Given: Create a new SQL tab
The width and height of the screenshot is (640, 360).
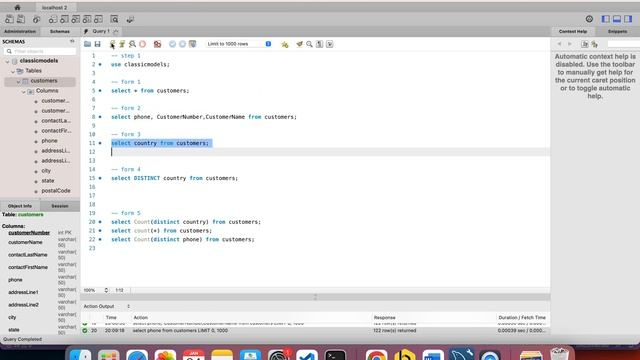Looking at the screenshot, I should (9, 19).
